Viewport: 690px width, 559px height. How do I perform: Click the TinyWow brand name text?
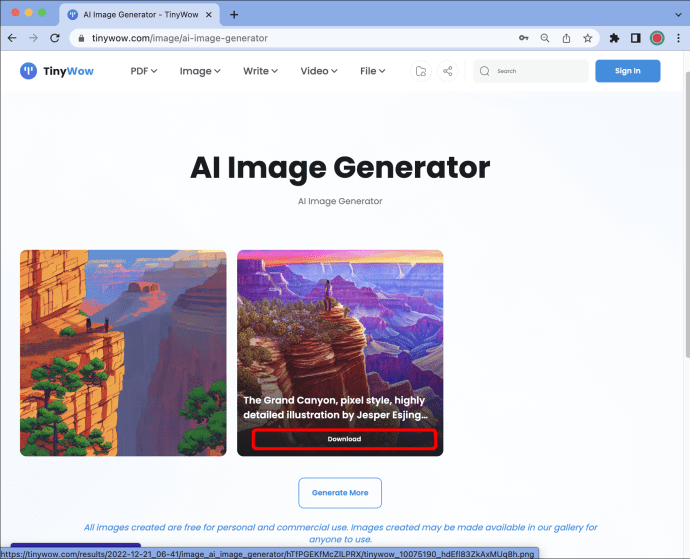[x=68, y=71]
